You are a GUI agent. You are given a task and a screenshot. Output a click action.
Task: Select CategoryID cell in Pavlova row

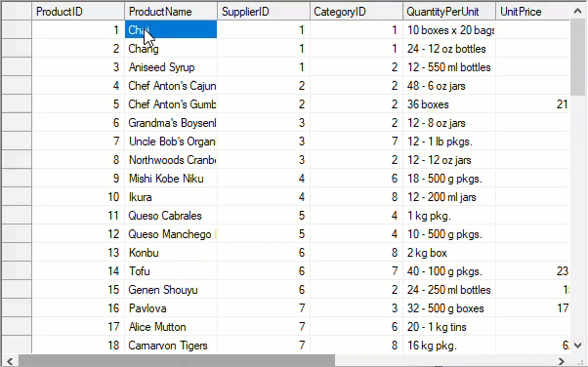(x=357, y=308)
